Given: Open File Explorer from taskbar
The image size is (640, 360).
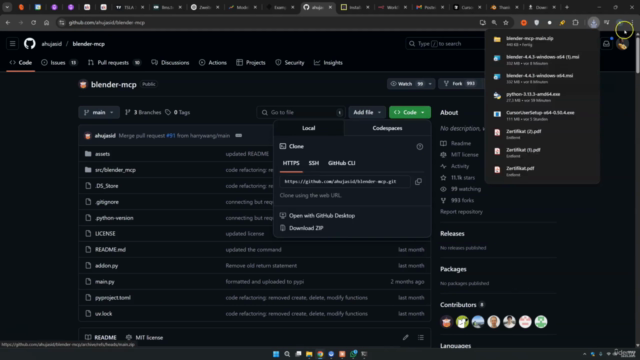Looking at the screenshot, I should (309, 354).
